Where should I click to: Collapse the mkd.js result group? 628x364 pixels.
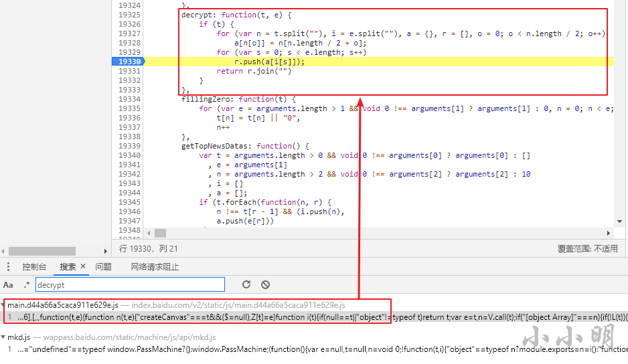3,337
